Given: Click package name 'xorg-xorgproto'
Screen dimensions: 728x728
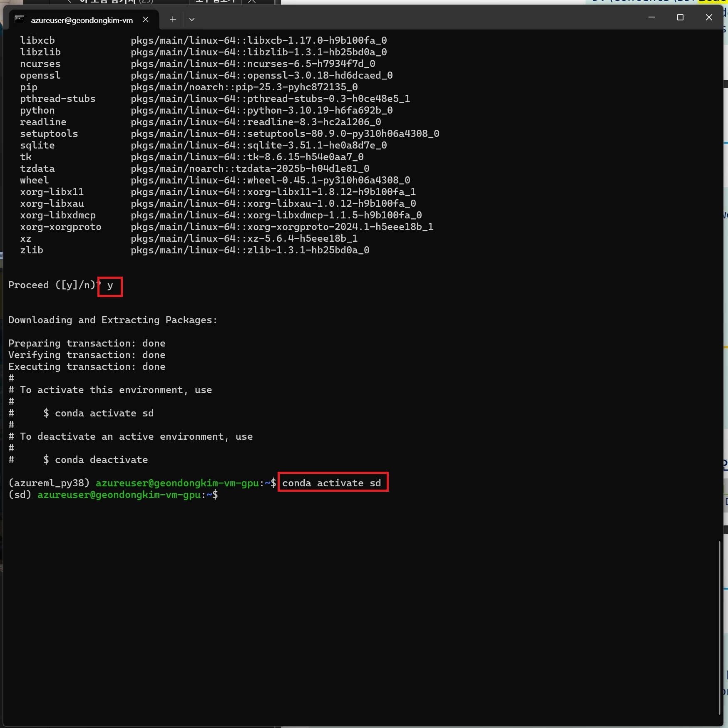Looking at the screenshot, I should [x=61, y=227].
